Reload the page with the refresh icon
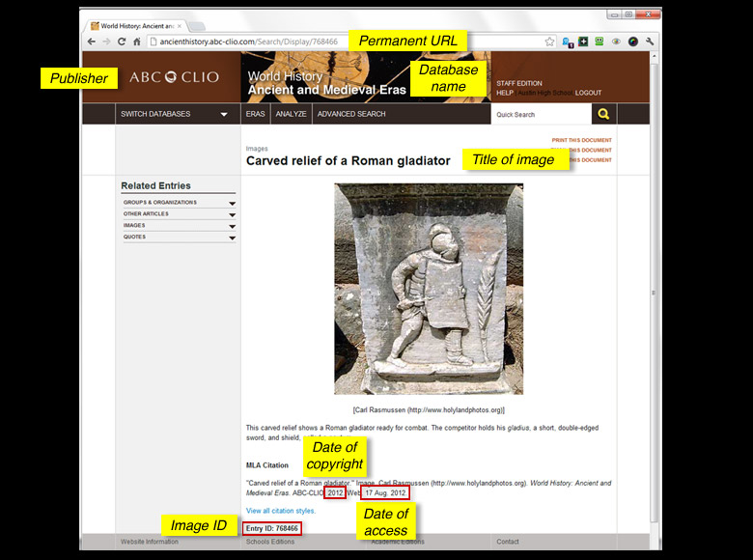The width and height of the screenshot is (753, 560). point(122,42)
